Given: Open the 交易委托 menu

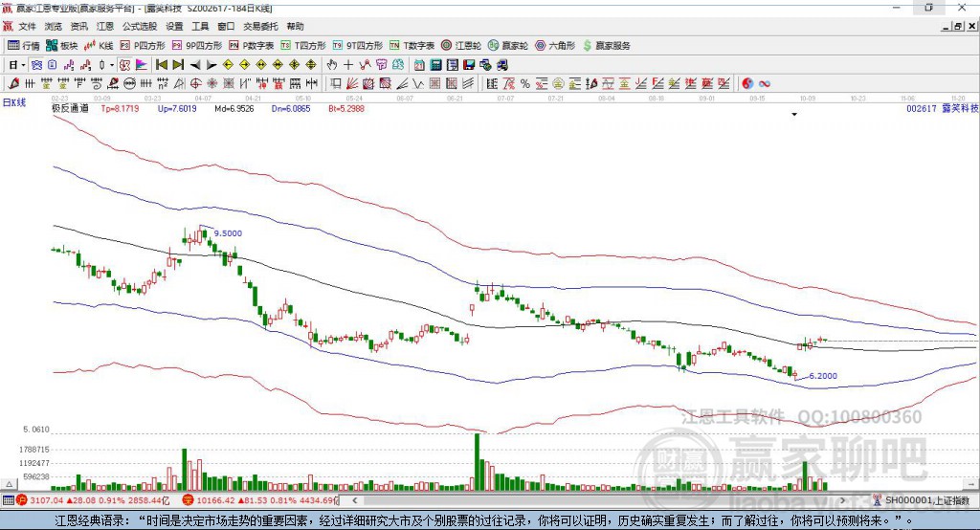Looking at the screenshot, I should click(x=260, y=26).
